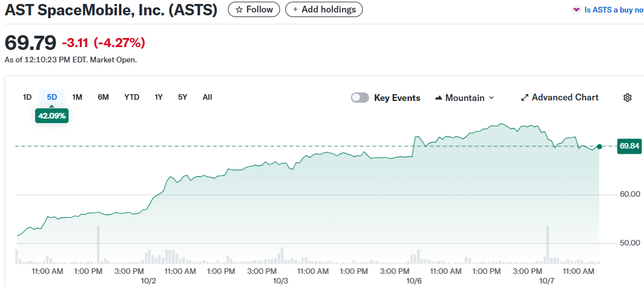The width and height of the screenshot is (644, 287).
Task: Open chart settings gear icon
Action: click(628, 98)
